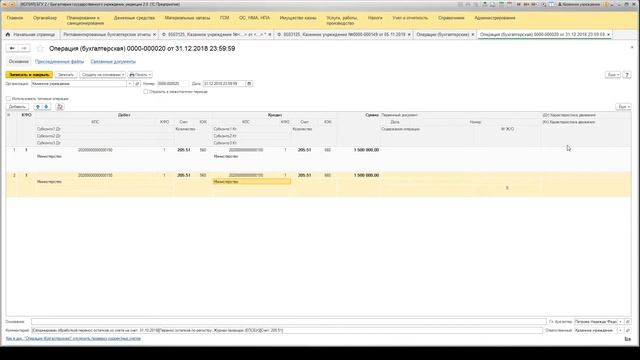Click the sum 1 500 000,00 in row 2
This screenshot has height=360, width=640.
pyautogui.click(x=366, y=175)
